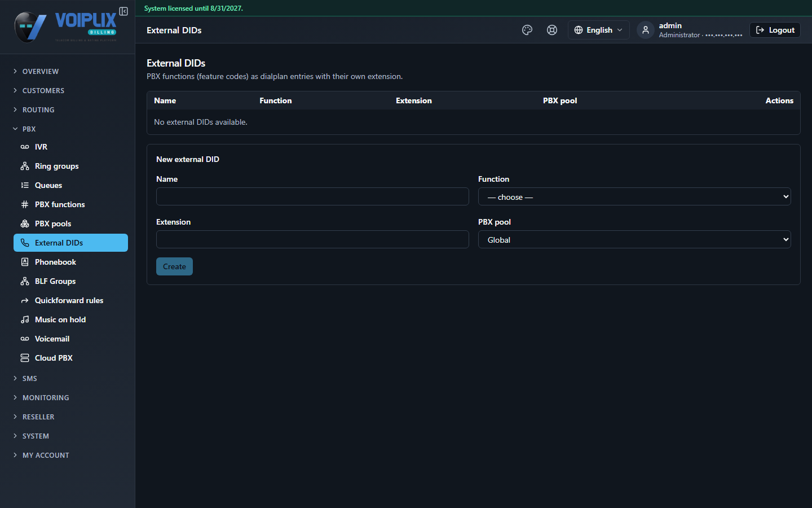This screenshot has width=812, height=508.
Task: Open IVR in the PBX menu
Action: (70, 147)
